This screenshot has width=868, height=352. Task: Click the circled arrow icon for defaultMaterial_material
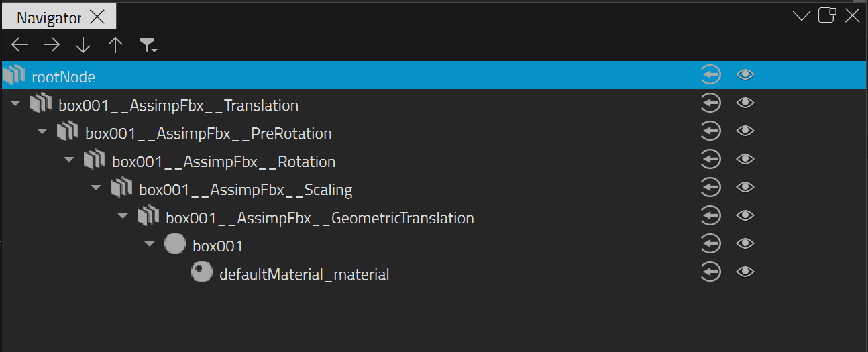click(710, 272)
